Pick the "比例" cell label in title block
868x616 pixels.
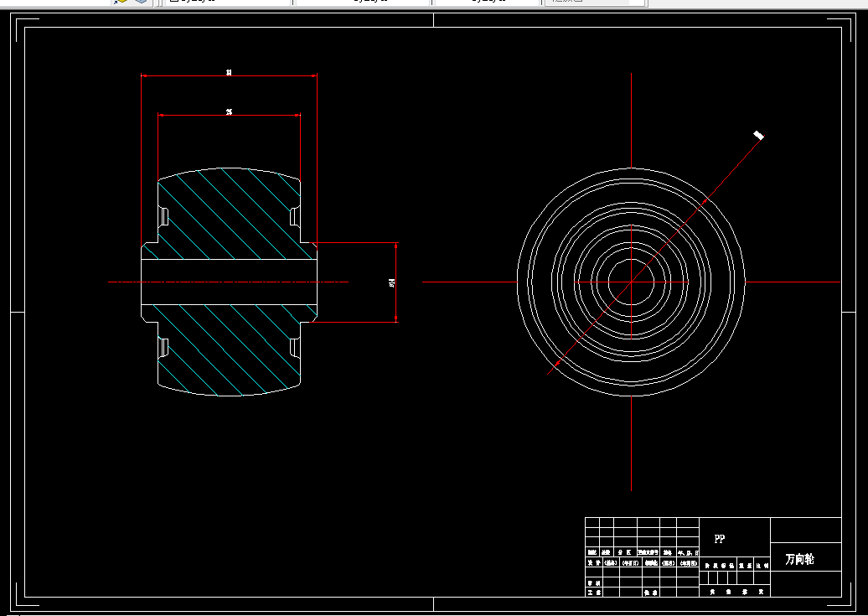click(762, 566)
